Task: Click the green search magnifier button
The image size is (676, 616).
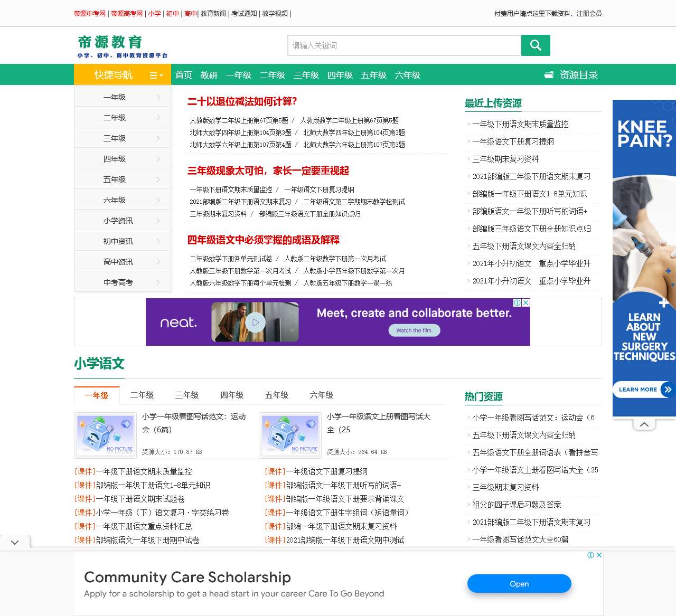Action: (536, 45)
